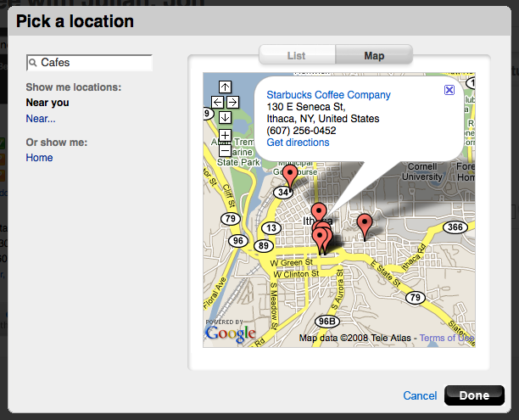The height and width of the screenshot is (420, 519).
Task: Pan the map left with the arrow
Action: (x=217, y=103)
